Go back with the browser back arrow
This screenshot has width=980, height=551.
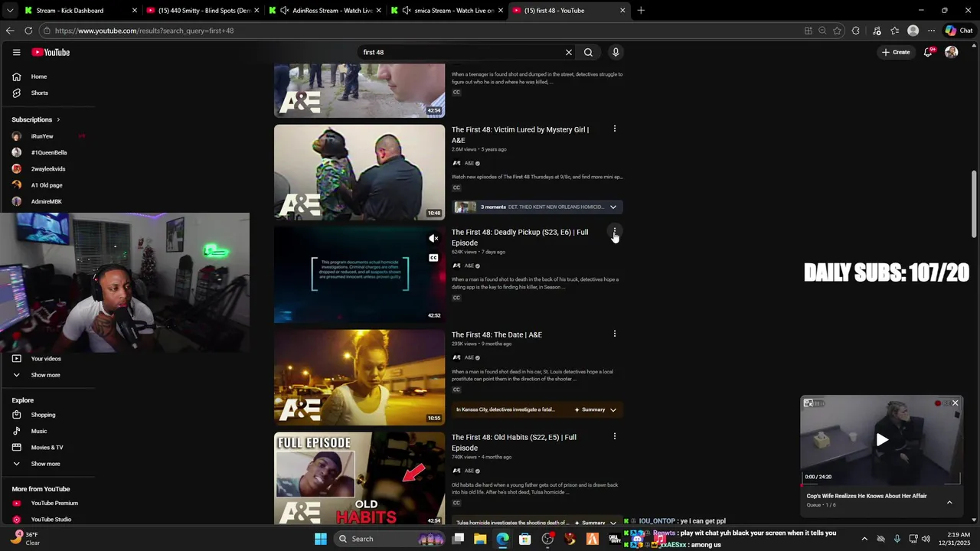[10, 31]
